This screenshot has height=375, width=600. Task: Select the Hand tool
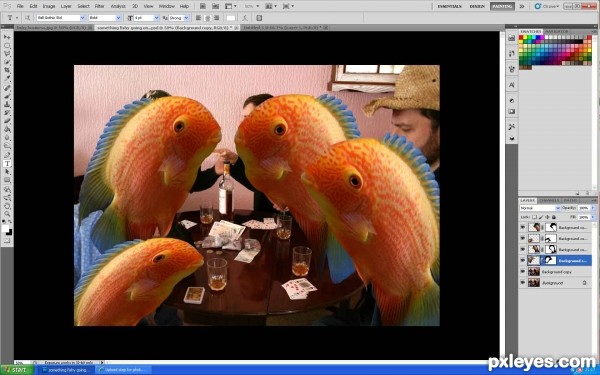point(7,206)
